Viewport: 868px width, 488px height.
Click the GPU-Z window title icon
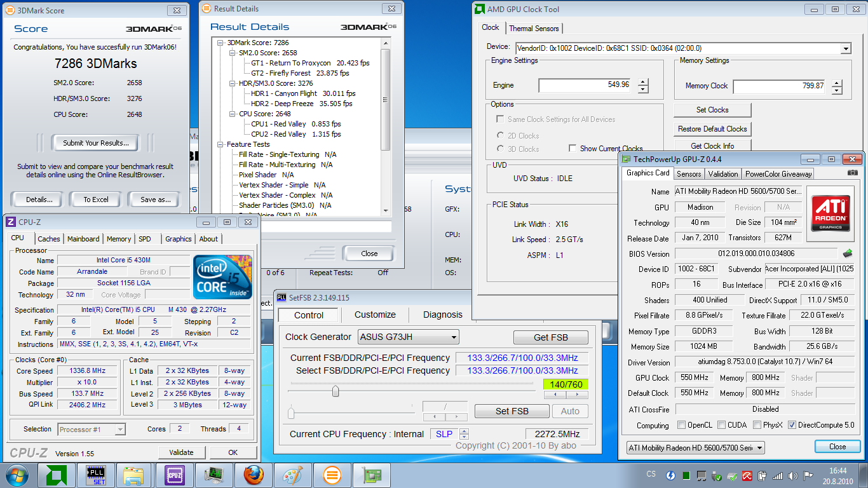tap(627, 159)
